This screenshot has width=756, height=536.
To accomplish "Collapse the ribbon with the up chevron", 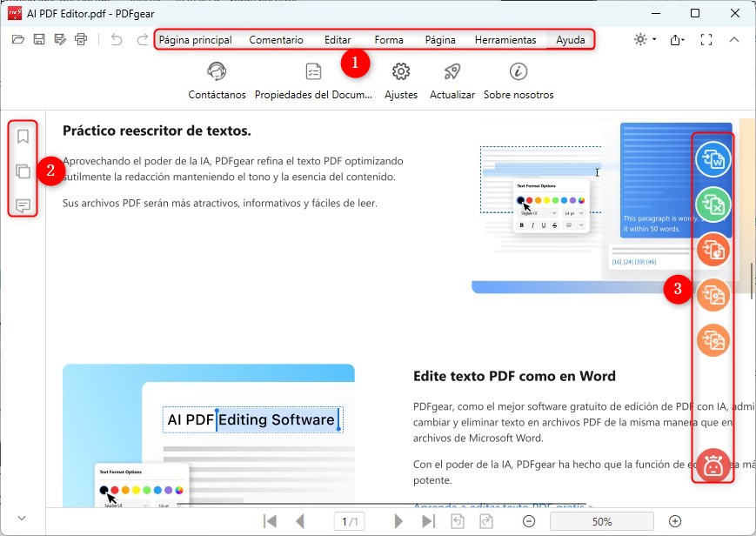I will 734,39.
